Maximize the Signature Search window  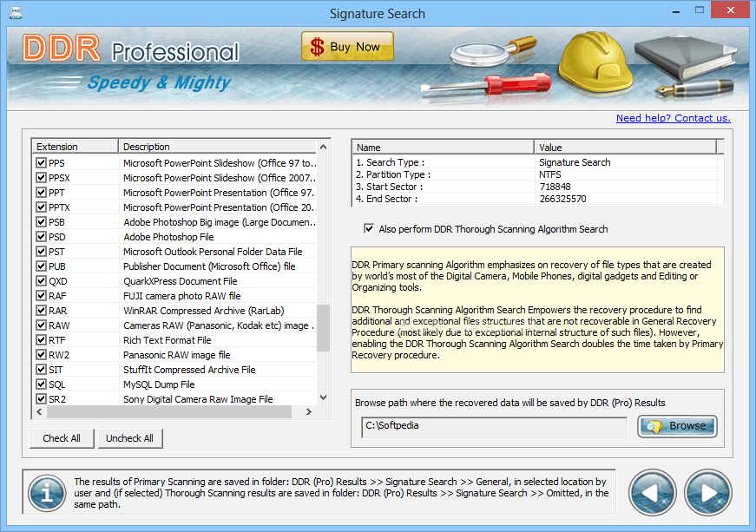pos(699,10)
